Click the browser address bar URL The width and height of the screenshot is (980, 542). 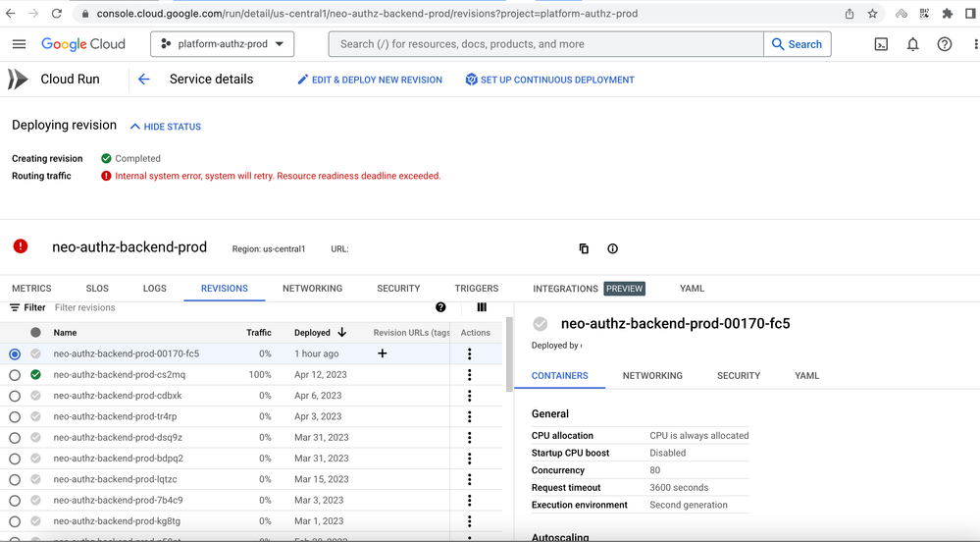368,13
